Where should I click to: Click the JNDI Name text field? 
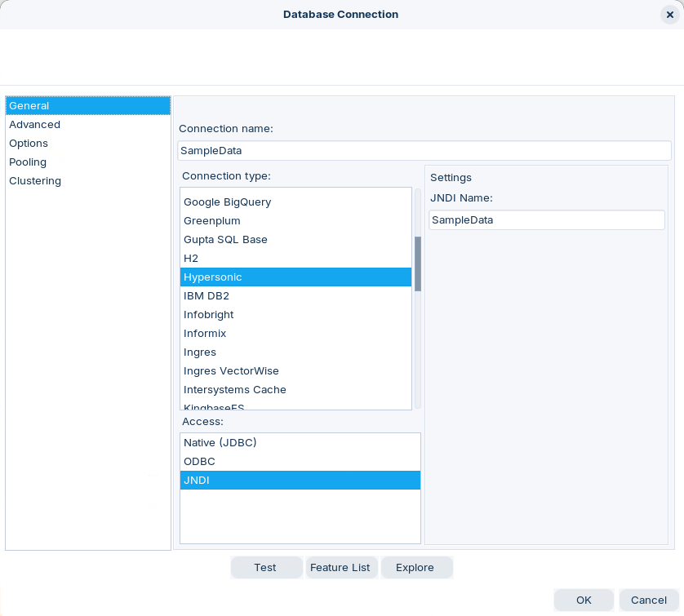pyautogui.click(x=546, y=220)
